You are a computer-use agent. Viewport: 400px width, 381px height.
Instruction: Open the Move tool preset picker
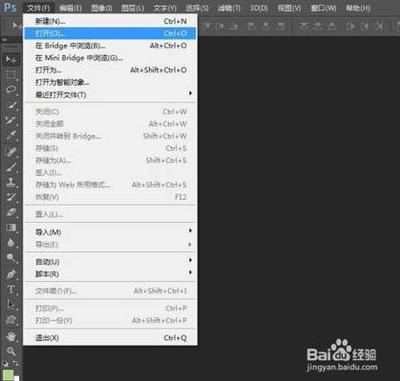[x=16, y=25]
